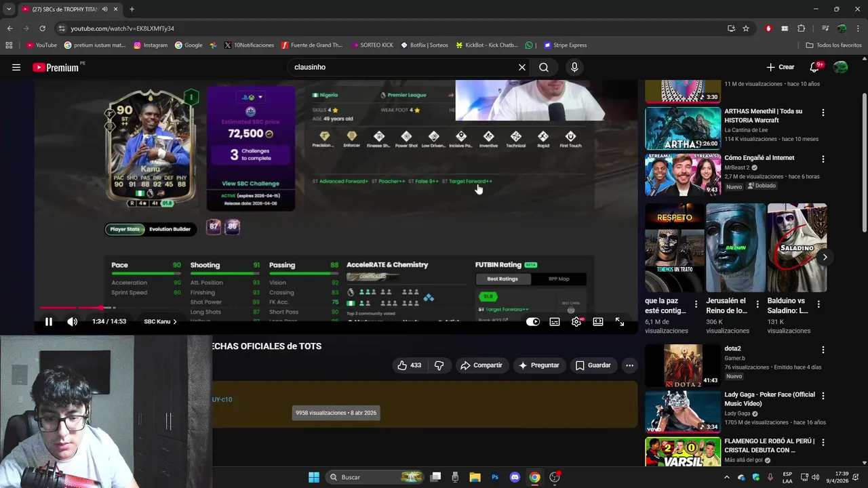Image resolution: width=868 pixels, height=488 pixels.
Task: Open the YouTube bookmark
Action: pyautogui.click(x=41, y=45)
